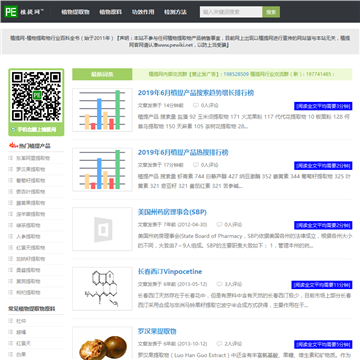The width and height of the screenshot is (360, 360).
Task: Click comment bubble icon of trend growth article
Action: (x=196, y=105)
